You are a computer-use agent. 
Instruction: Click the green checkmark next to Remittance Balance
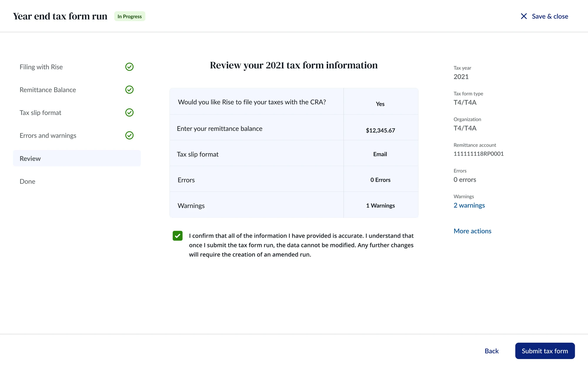129,90
